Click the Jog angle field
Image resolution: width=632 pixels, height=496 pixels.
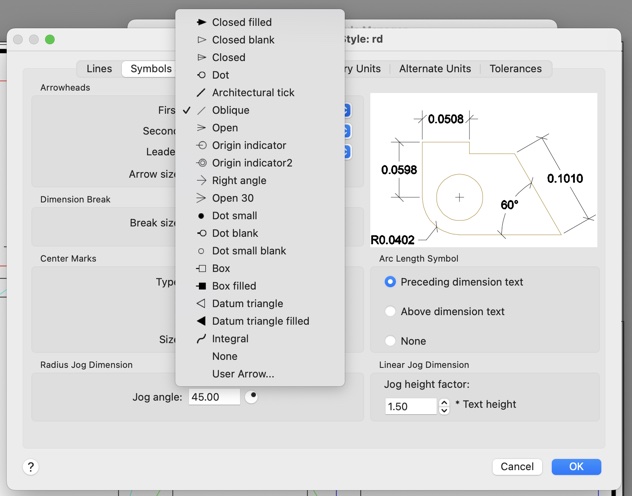click(214, 397)
